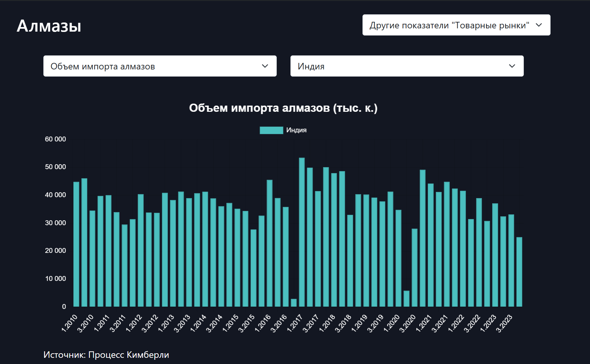
Task: Open the 'Другие показатели "Товарные рынки"' dropdown
Action: click(x=456, y=25)
